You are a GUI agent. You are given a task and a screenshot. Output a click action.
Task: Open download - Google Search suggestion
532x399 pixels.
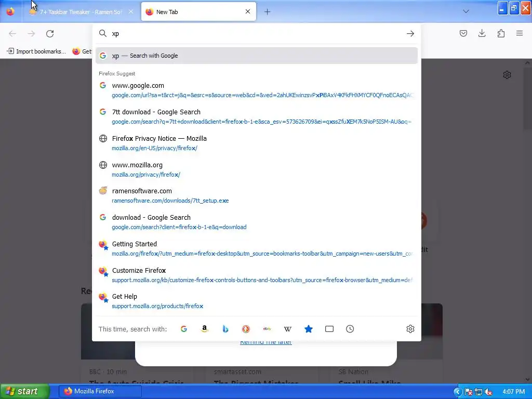(257, 222)
